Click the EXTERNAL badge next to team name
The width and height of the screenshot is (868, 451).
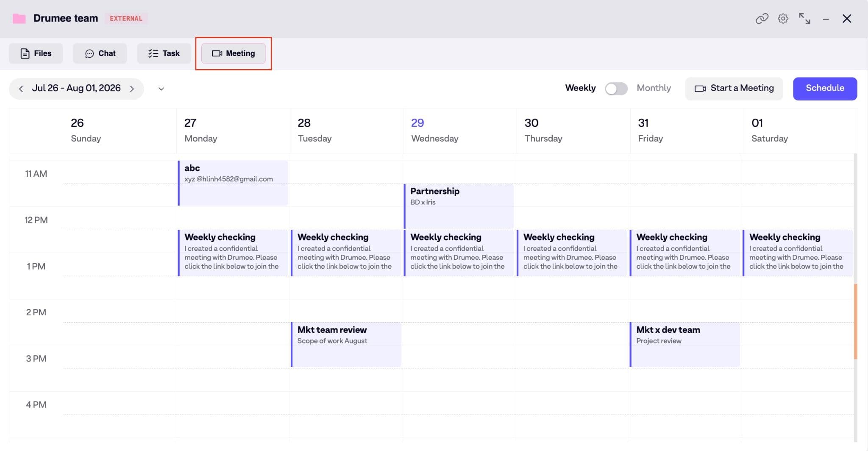126,19
